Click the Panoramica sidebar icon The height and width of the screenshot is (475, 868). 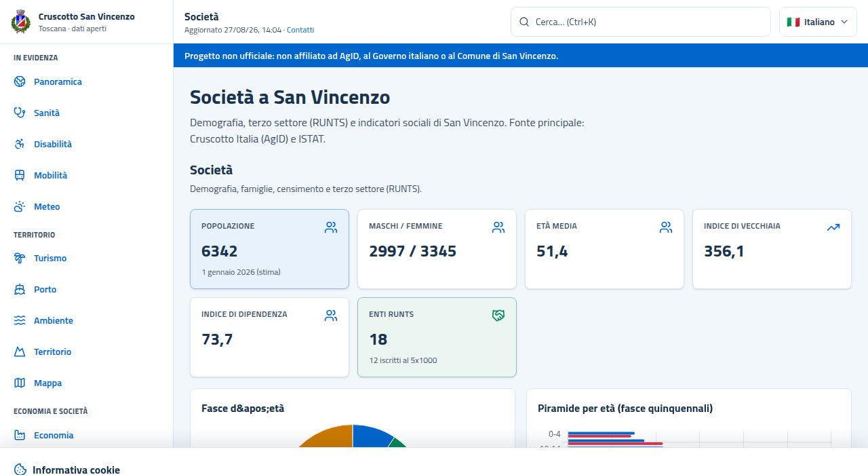(20, 81)
